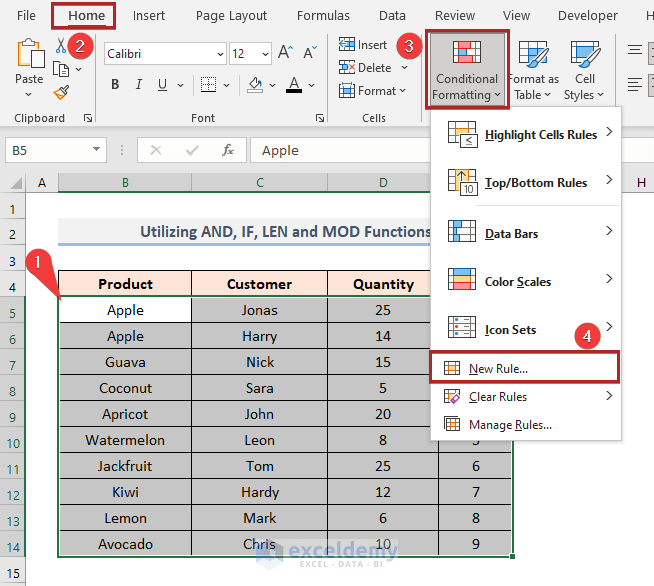This screenshot has height=586, width=654.
Task: Expand the borders options arrow
Action: 226,85
